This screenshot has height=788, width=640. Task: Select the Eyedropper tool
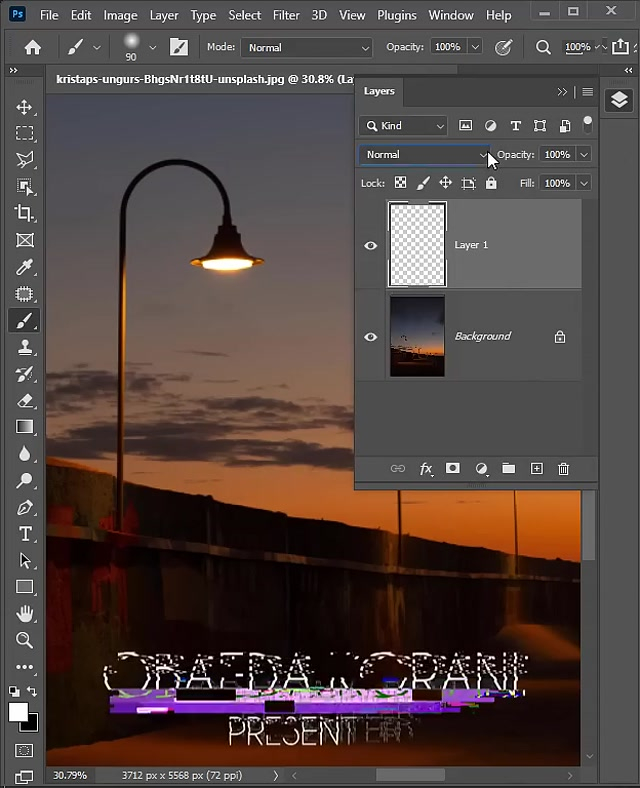pyautogui.click(x=25, y=267)
